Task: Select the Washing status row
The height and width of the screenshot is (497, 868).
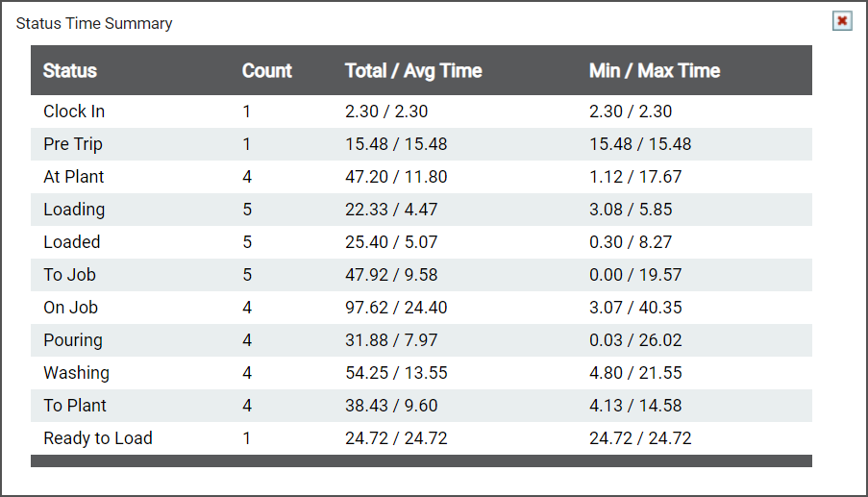Action: (x=421, y=372)
